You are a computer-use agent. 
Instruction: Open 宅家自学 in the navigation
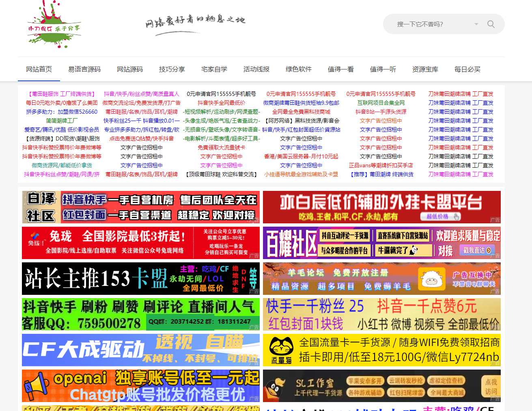click(x=214, y=69)
